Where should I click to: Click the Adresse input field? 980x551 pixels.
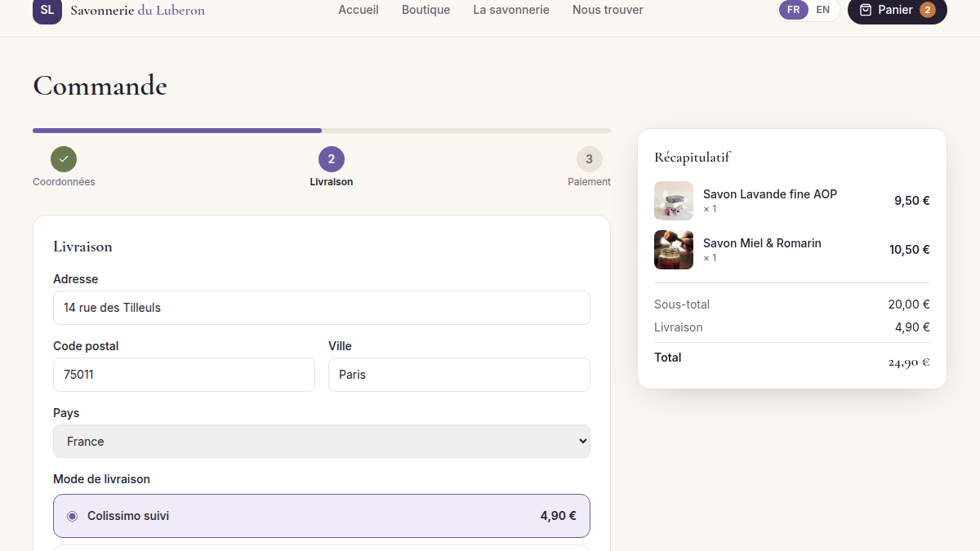point(322,308)
